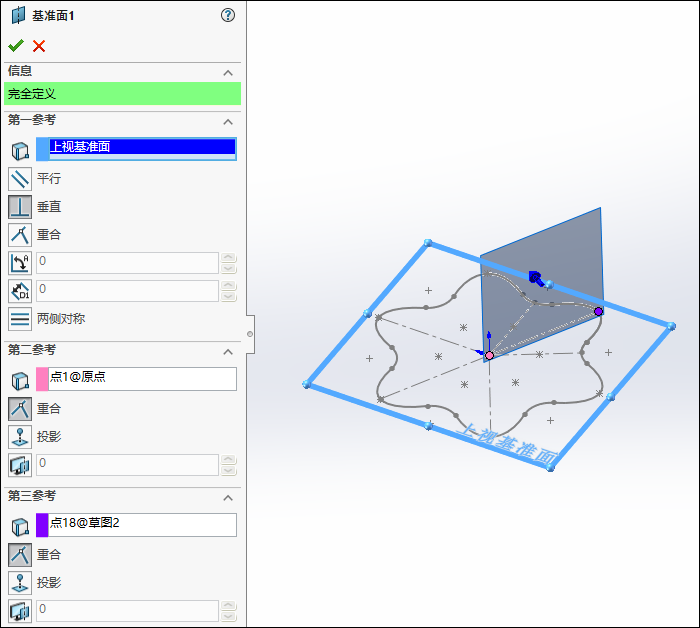Collapse the 信息 section
700x628 pixels.
click(228, 72)
